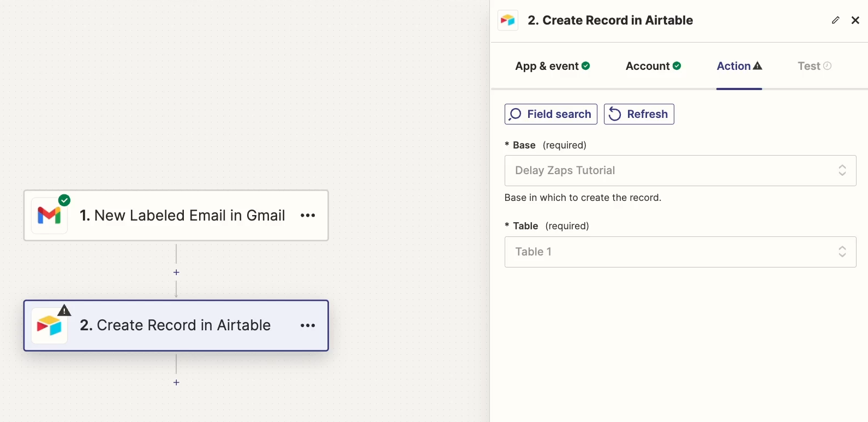Screen dimensions: 868x422
Task: Open the Table dropdown showing Table 1
Action: (x=680, y=252)
